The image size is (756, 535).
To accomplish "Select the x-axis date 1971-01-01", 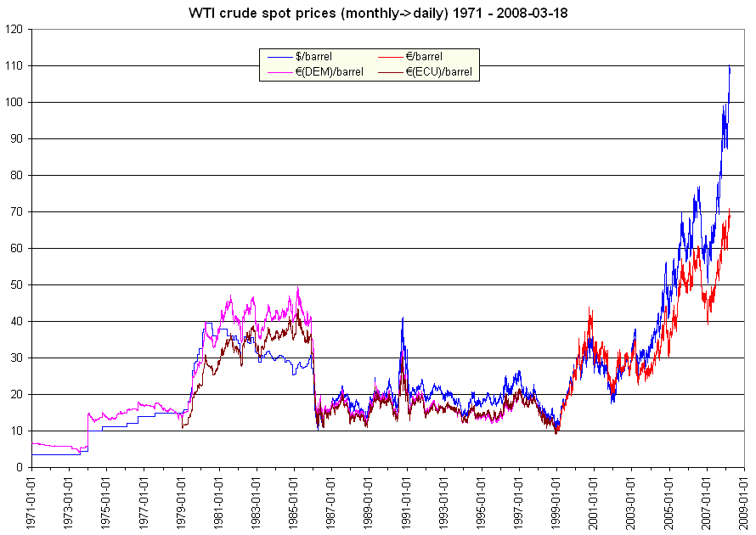I will point(31,502).
